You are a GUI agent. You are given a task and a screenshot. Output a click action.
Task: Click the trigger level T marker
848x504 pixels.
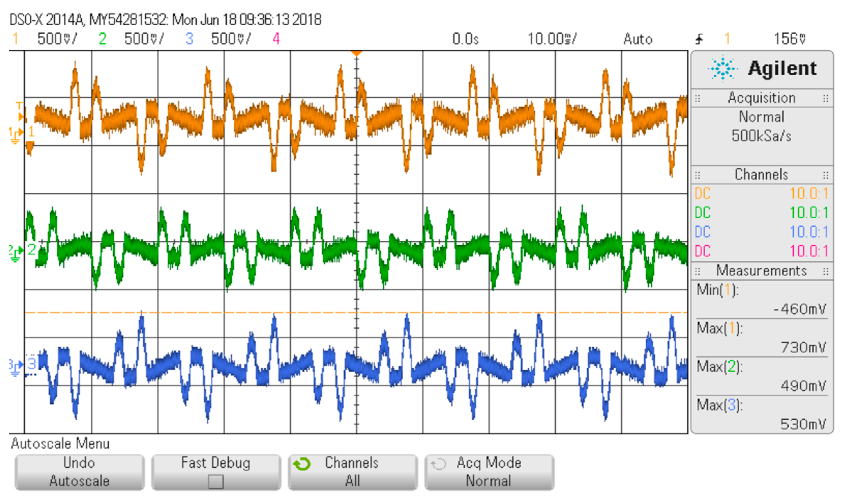[19, 106]
